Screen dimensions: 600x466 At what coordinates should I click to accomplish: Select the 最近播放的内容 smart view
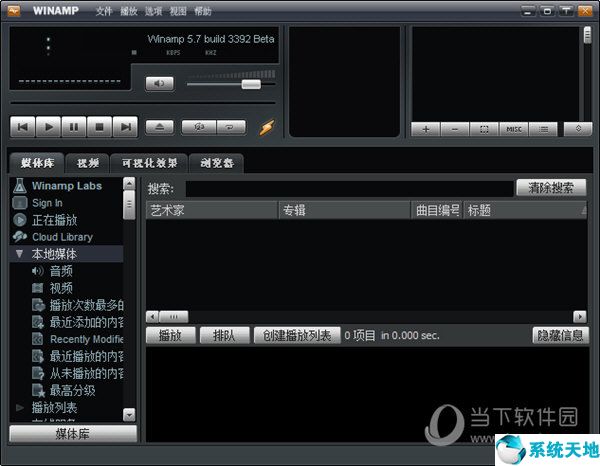pyautogui.click(x=86, y=356)
